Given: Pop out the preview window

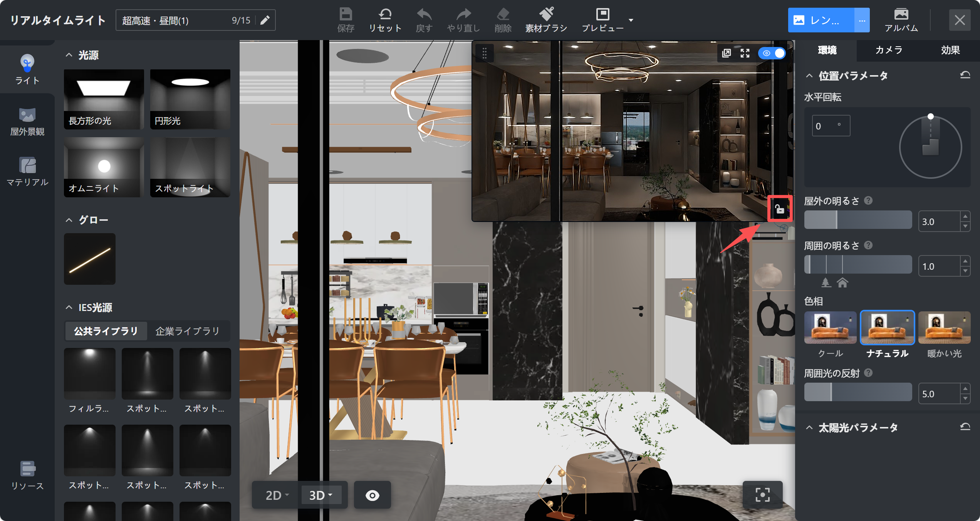Looking at the screenshot, I should (726, 53).
